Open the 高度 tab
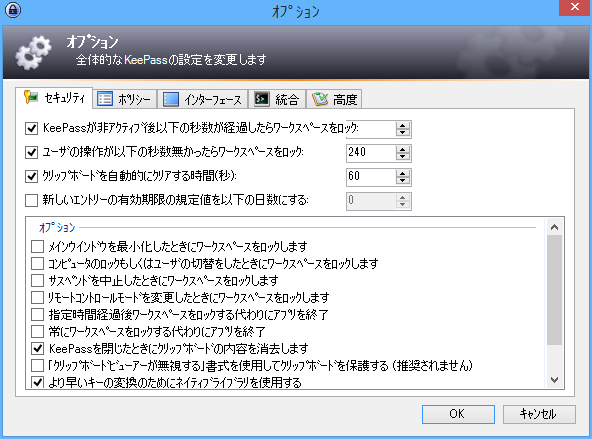592x439 pixels. tap(335, 99)
